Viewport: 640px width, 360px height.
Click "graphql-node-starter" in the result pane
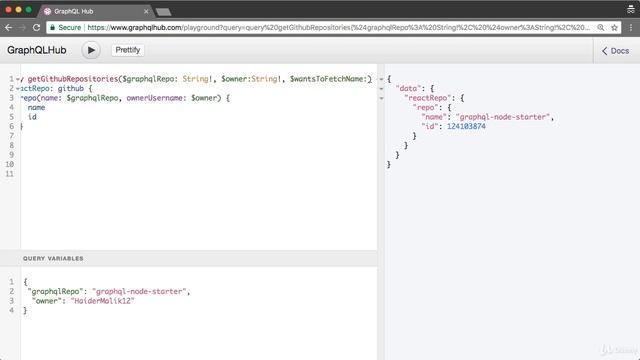[x=503, y=117]
